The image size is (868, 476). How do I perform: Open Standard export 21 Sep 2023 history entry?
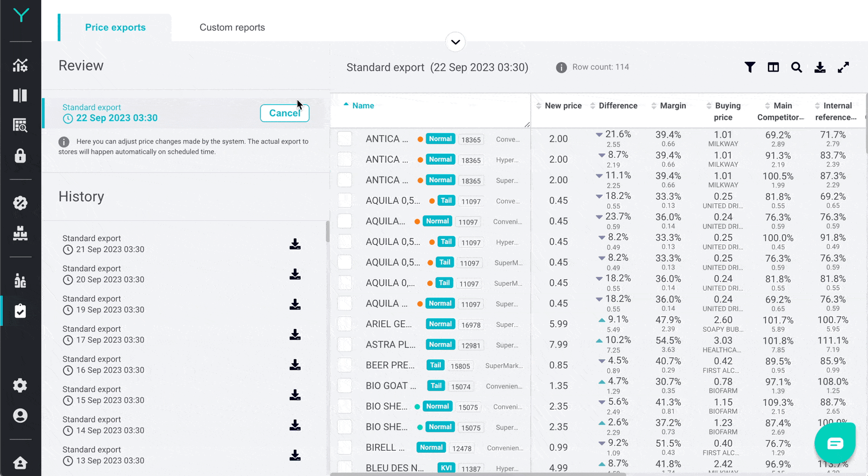[x=103, y=244]
